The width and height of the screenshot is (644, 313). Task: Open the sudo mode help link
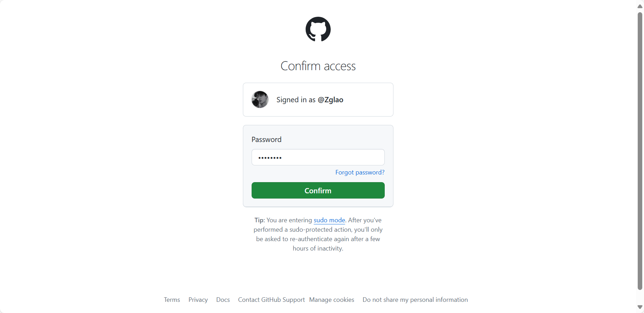[329, 220]
